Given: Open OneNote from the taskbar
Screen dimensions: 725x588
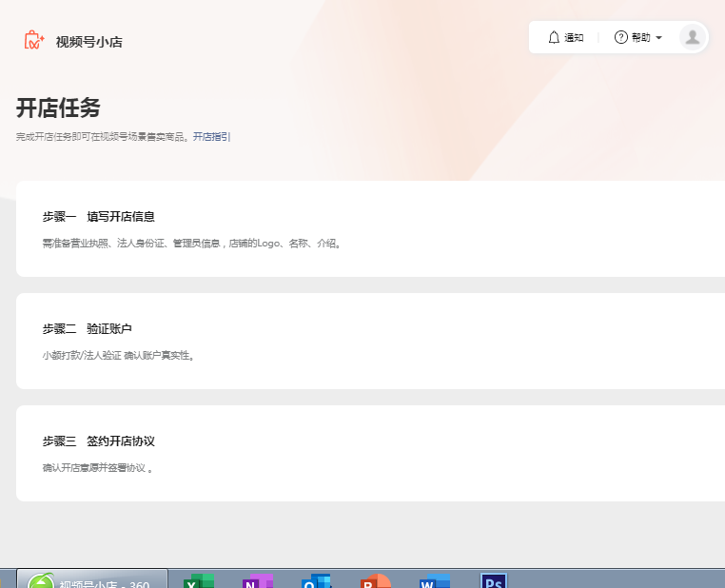Looking at the screenshot, I should 258,580.
